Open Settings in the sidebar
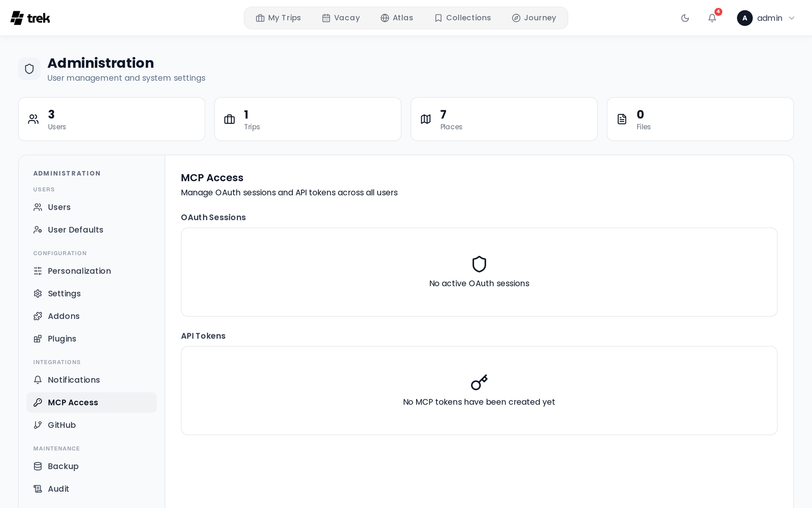This screenshot has width=812, height=508. coord(91,294)
